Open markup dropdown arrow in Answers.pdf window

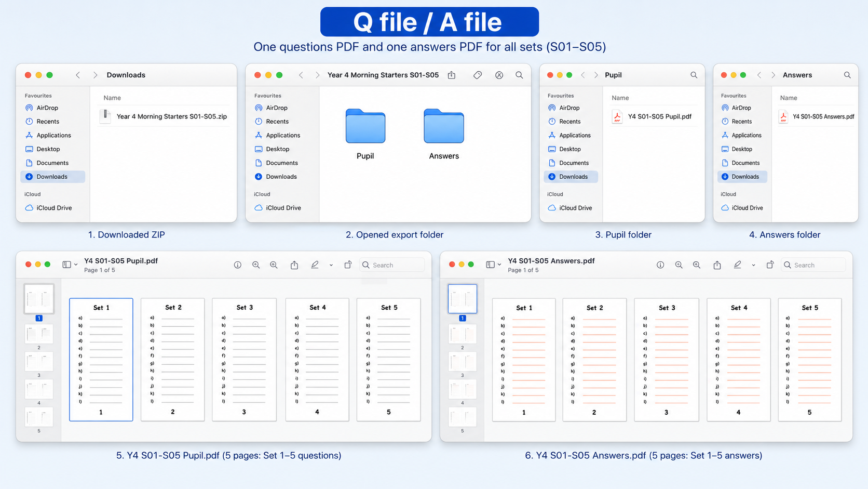click(753, 265)
